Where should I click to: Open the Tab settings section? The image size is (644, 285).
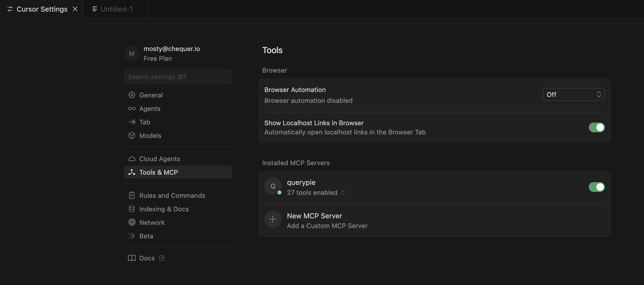(145, 122)
